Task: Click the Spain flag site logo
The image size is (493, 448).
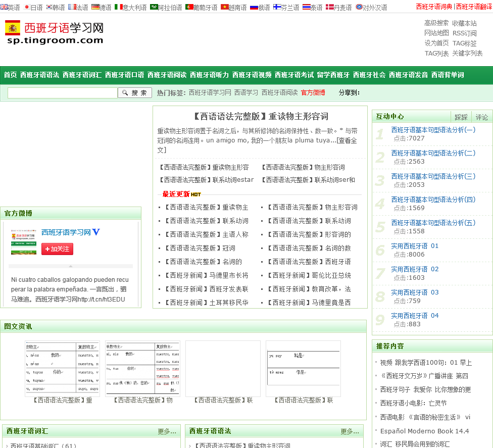Action: pos(13,28)
